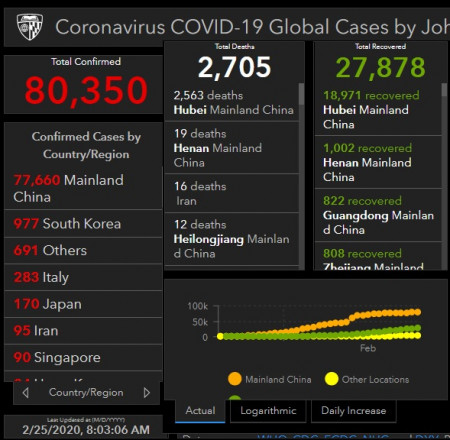Select Mainland China in confirmed cases list
Screen dimensions: 450x440
83,189
